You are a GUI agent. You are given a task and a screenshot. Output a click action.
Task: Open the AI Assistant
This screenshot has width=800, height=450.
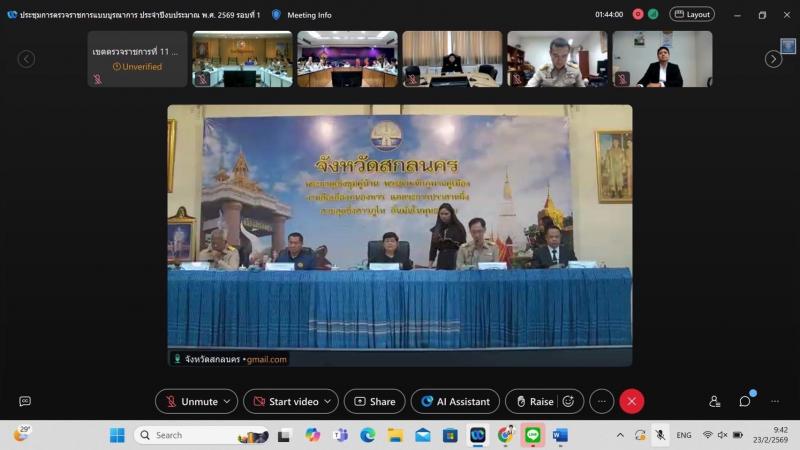coord(455,402)
